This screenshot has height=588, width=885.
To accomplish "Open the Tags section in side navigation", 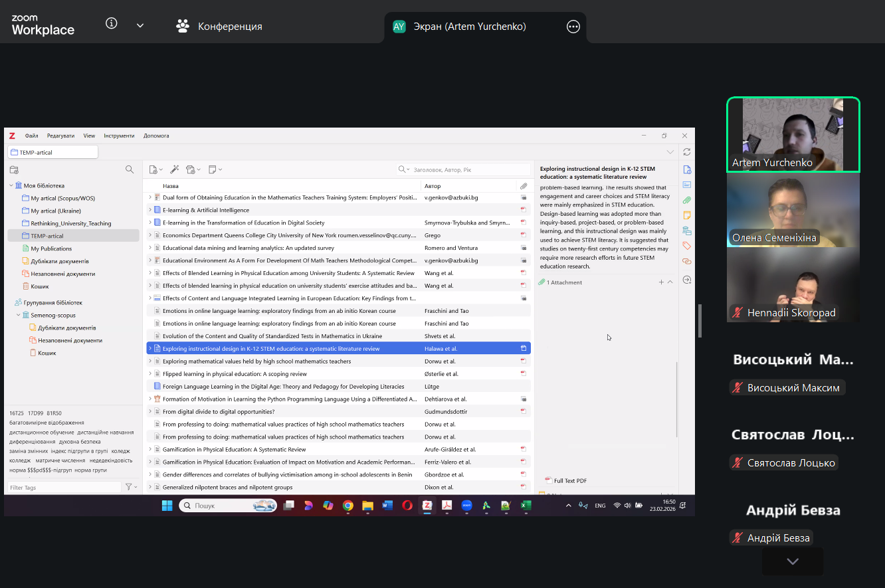I will 686,246.
